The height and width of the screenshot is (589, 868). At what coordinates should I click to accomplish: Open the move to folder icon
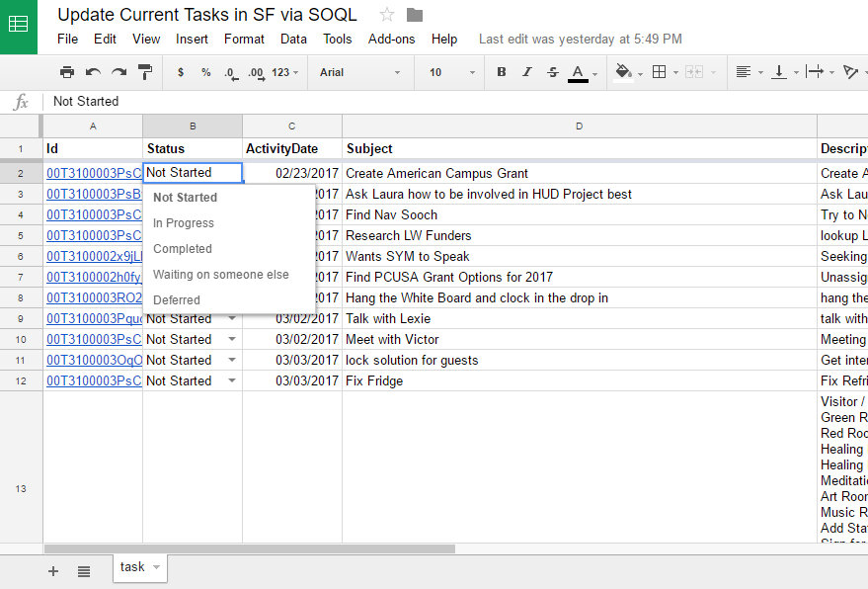coord(415,15)
